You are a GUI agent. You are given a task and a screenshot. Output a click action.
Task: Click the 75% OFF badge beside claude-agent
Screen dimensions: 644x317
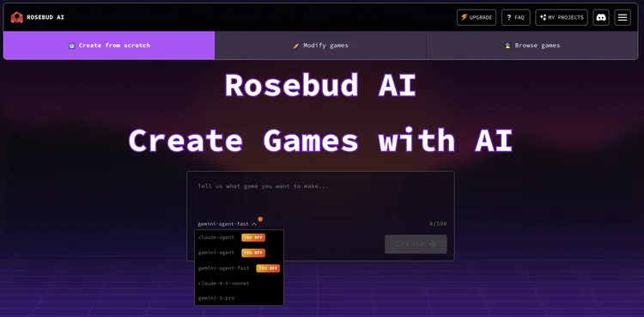(x=253, y=237)
